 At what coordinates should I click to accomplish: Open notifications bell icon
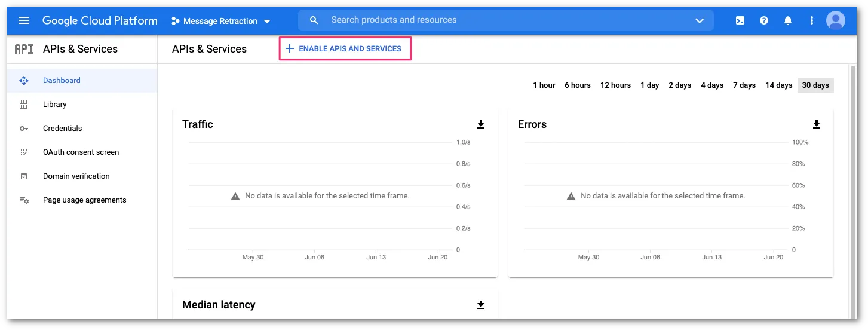coord(787,20)
